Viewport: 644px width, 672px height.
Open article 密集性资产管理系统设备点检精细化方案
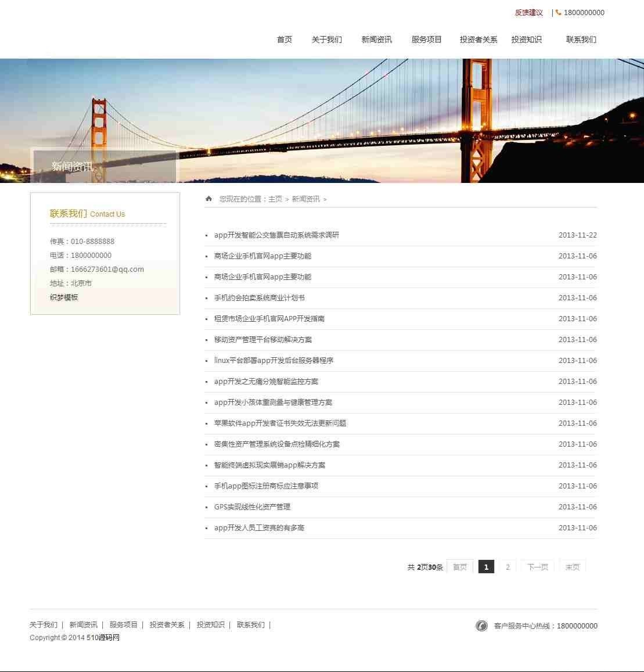(x=277, y=444)
